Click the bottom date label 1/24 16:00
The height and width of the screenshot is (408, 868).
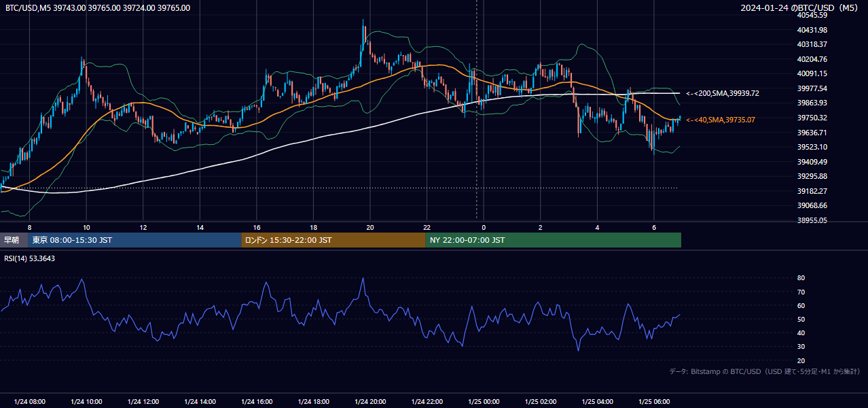pos(257,402)
